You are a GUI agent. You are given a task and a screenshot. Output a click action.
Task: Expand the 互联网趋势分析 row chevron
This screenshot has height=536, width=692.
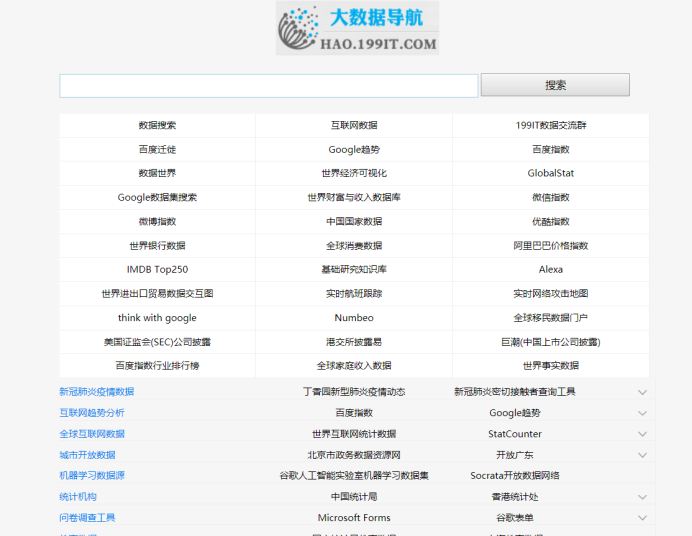click(x=643, y=413)
